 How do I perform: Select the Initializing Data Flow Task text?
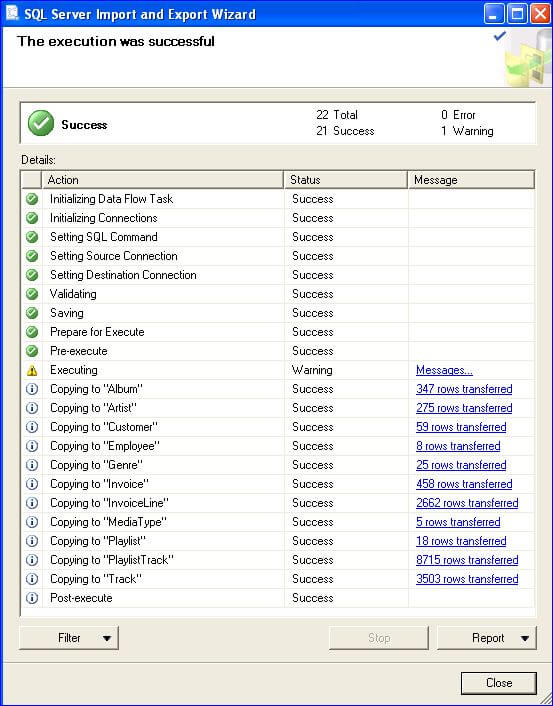[x=111, y=199]
